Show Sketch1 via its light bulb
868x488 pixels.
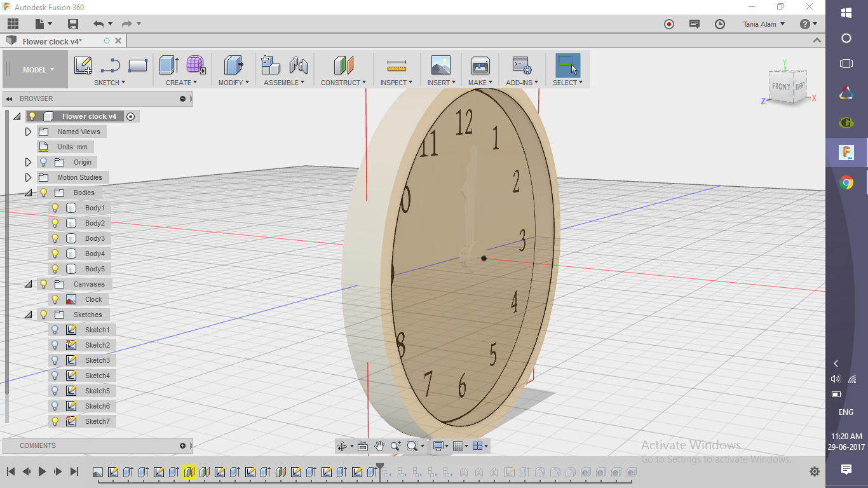click(x=55, y=330)
